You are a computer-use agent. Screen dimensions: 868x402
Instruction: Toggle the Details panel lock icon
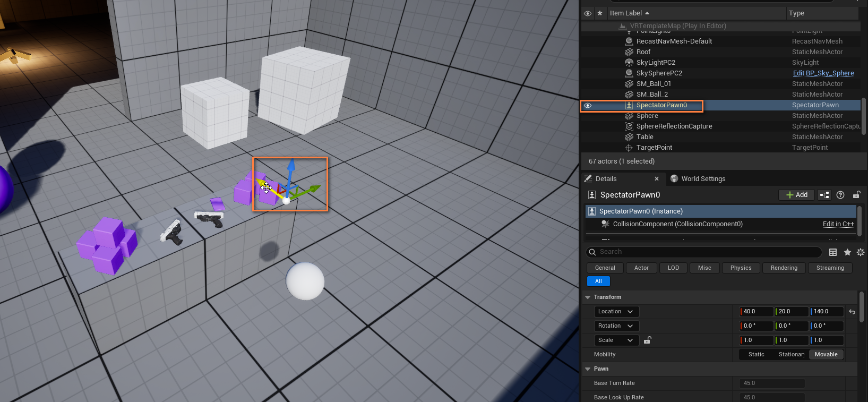[856, 195]
